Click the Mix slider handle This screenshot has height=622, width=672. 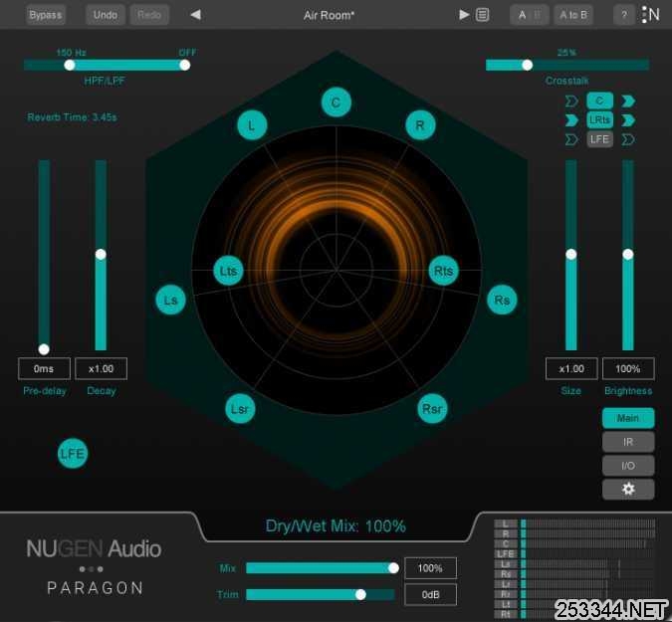(393, 568)
